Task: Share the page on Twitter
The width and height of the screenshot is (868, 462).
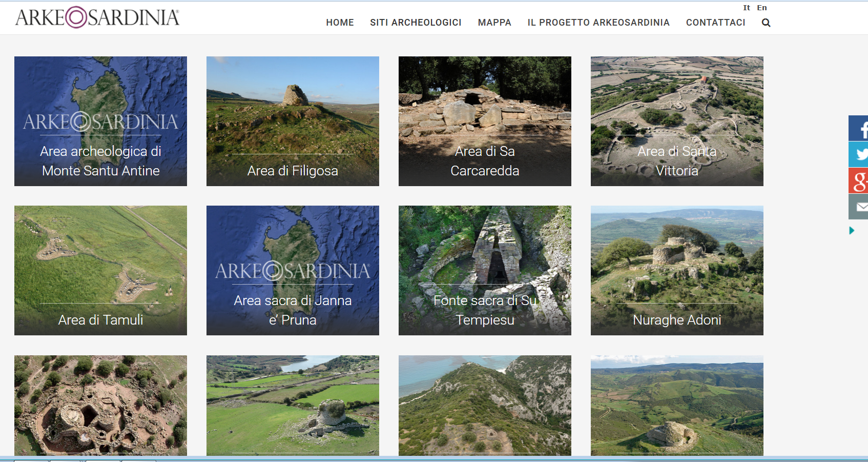Action: (859, 154)
